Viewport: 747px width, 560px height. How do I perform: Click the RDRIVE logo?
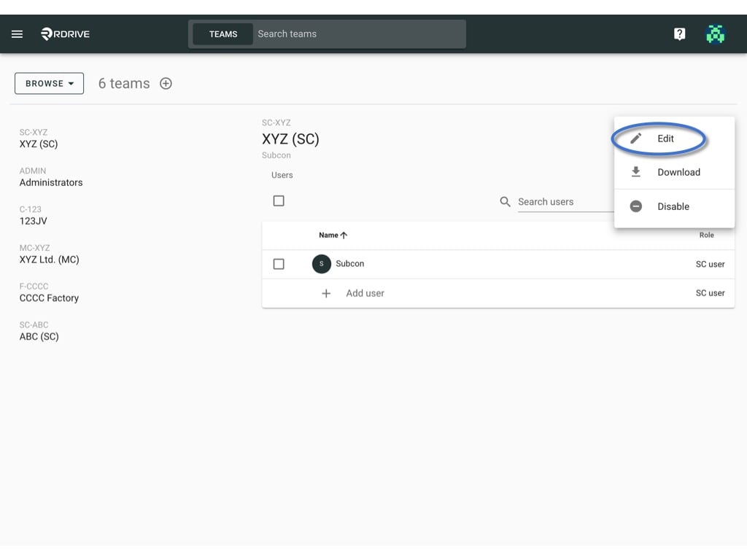coord(65,34)
